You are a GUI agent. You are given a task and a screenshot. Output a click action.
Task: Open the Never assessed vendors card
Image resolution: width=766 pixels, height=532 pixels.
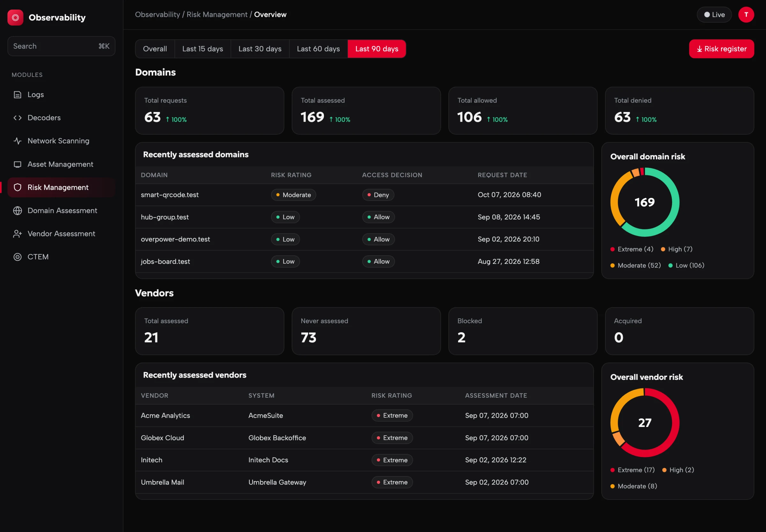tap(366, 331)
